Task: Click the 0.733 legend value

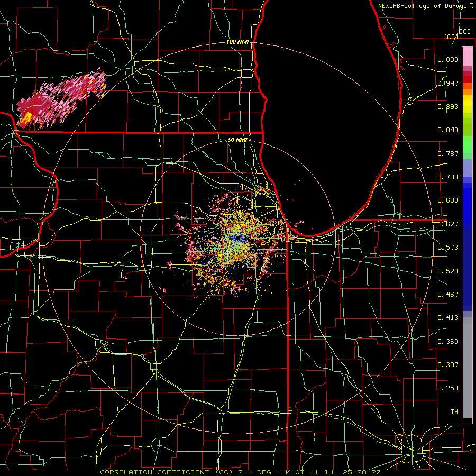Action: click(448, 177)
